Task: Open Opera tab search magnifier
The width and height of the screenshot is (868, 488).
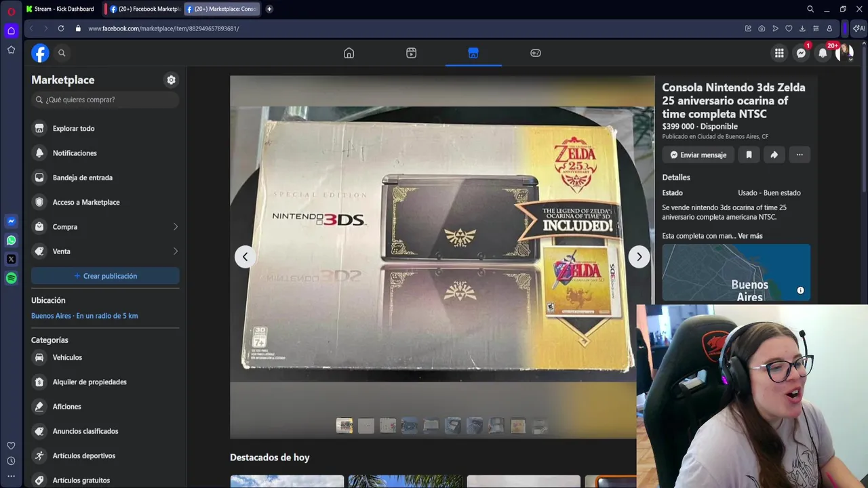Action: click(810, 9)
